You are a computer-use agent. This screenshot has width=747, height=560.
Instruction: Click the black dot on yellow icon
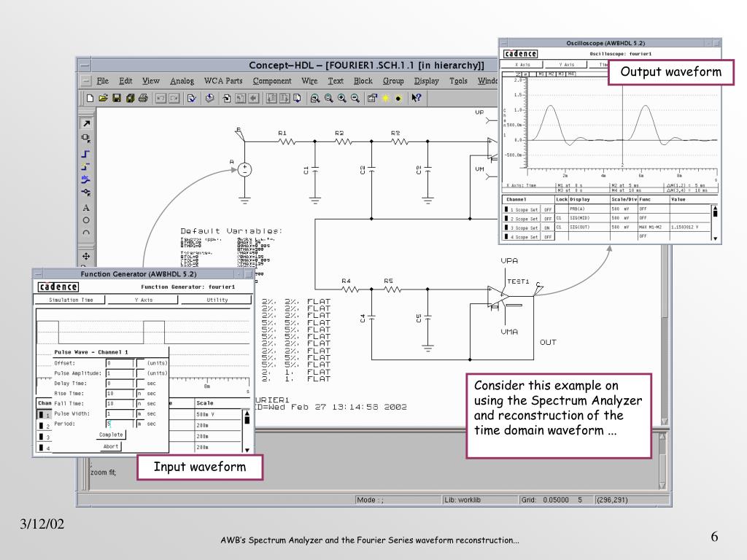pos(398,98)
